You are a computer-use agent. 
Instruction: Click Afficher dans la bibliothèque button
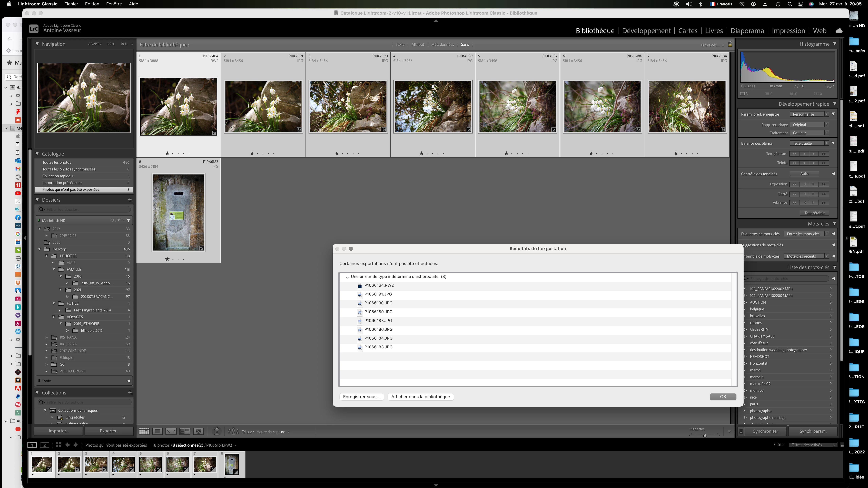coord(420,397)
